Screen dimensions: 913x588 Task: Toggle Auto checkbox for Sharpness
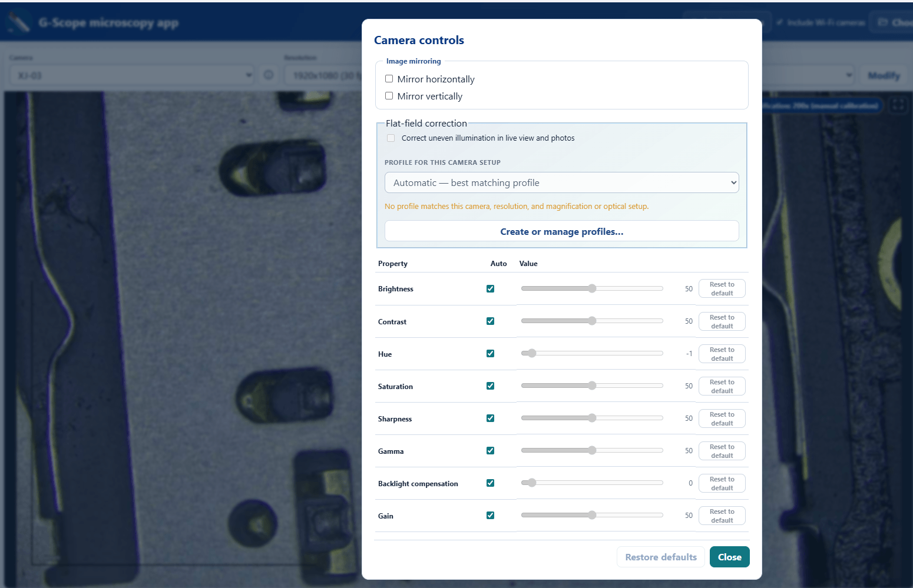pyautogui.click(x=490, y=418)
